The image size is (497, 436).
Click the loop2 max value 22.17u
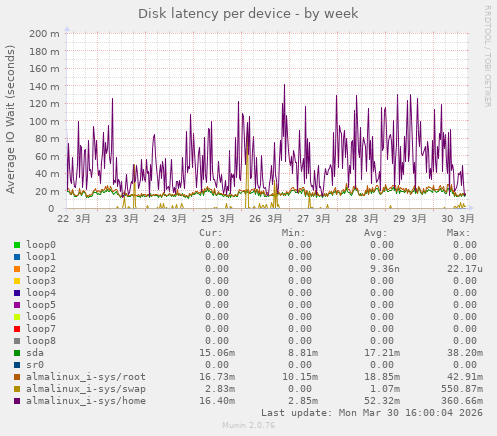point(465,269)
